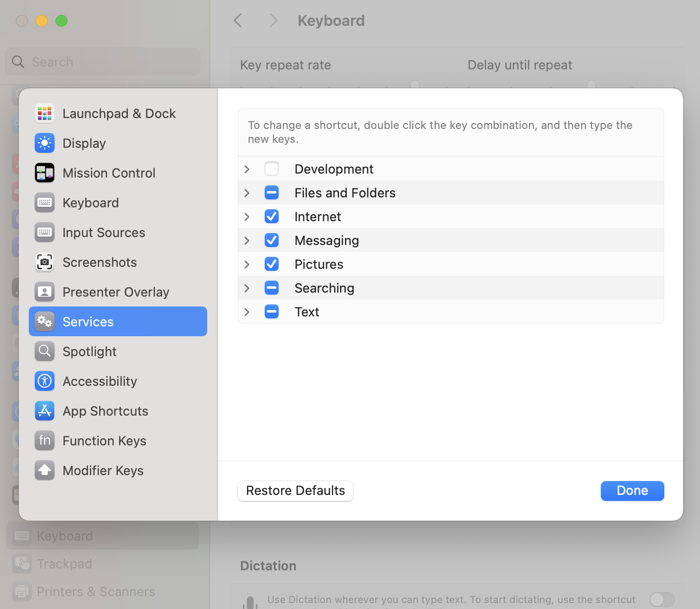
Task: Click the Keyboard icon in background sidebar
Action: 22,536
